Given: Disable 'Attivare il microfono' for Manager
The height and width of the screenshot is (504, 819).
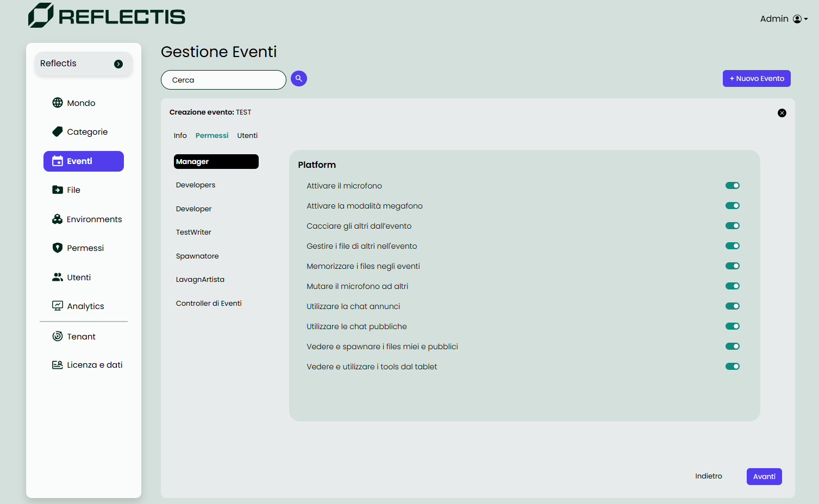Looking at the screenshot, I should tap(732, 185).
